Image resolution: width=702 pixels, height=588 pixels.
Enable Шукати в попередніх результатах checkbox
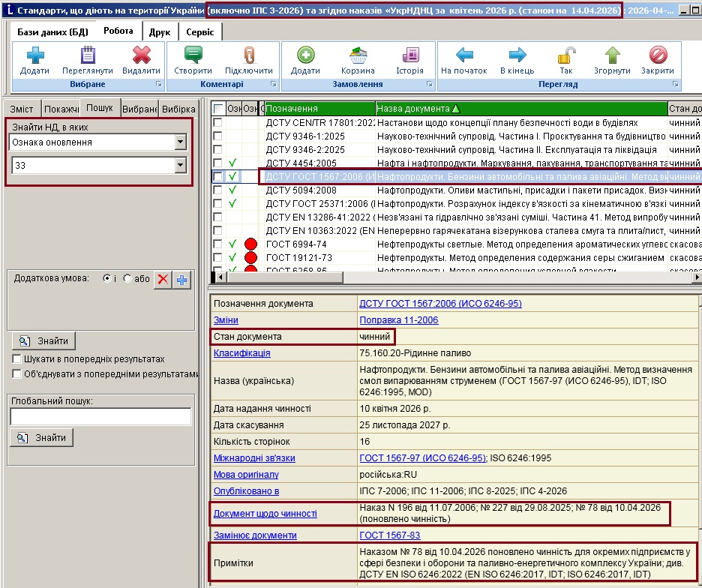coord(16,359)
